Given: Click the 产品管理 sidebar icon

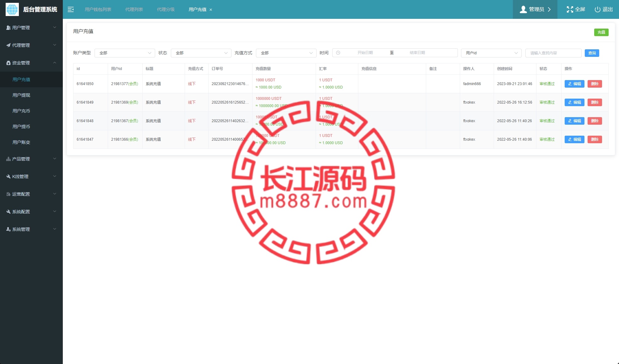Looking at the screenshot, I should (x=8, y=159).
